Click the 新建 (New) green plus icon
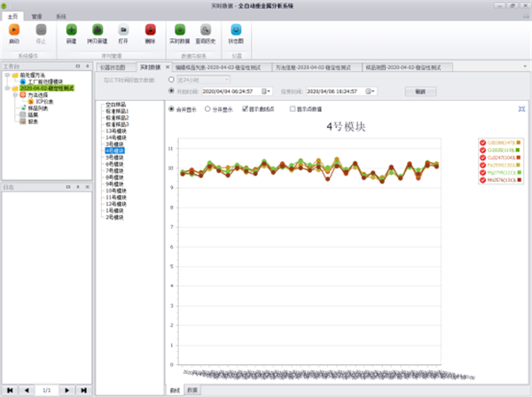This screenshot has width=532, height=397. (x=71, y=31)
